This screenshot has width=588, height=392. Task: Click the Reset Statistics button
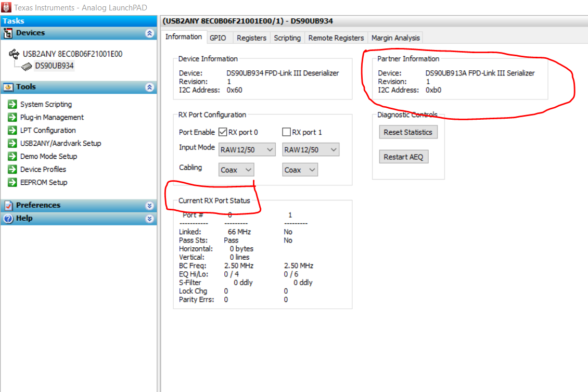point(408,132)
